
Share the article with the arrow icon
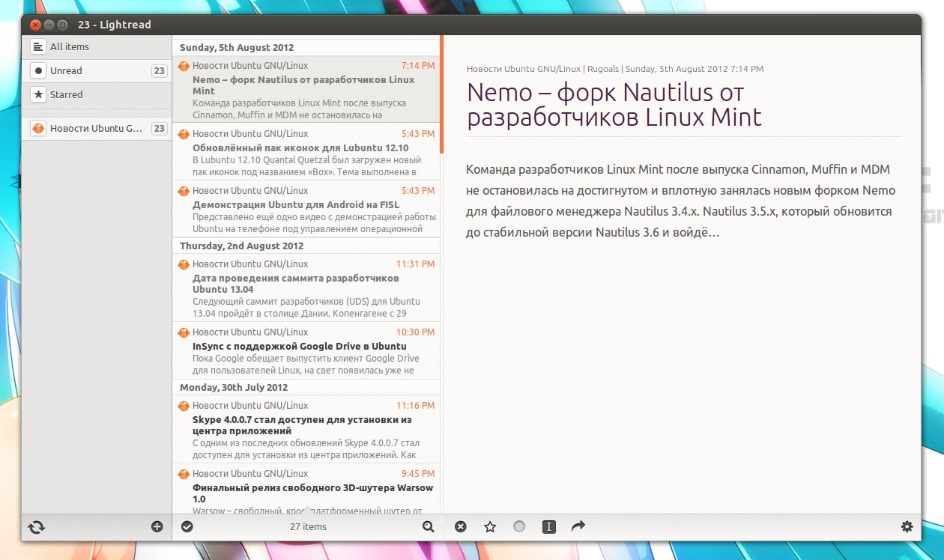[578, 526]
